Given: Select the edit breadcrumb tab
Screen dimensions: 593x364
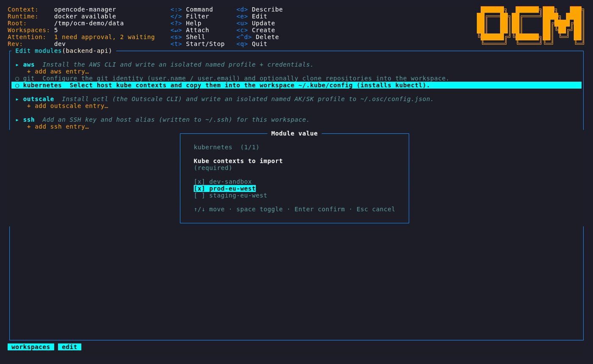Looking at the screenshot, I should tap(69, 347).
